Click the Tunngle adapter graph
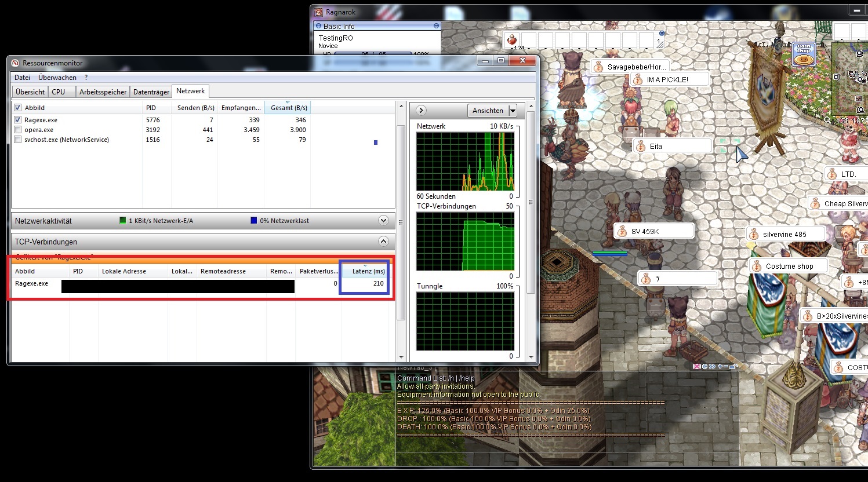Image resolution: width=868 pixels, height=482 pixels. click(465, 322)
